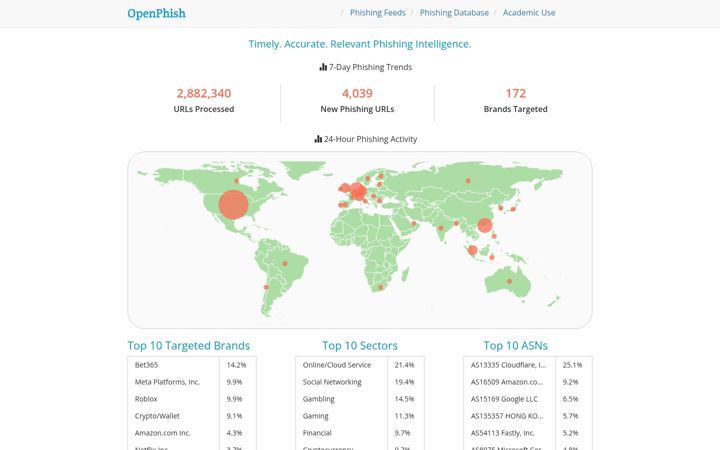Select the 172 Brands Targeted figure
The width and height of the screenshot is (720, 450).
point(515,93)
